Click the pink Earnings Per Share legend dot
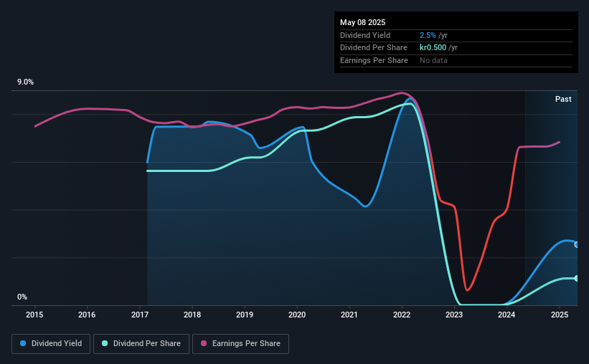Viewport: 589px width, 364px height. (x=204, y=343)
